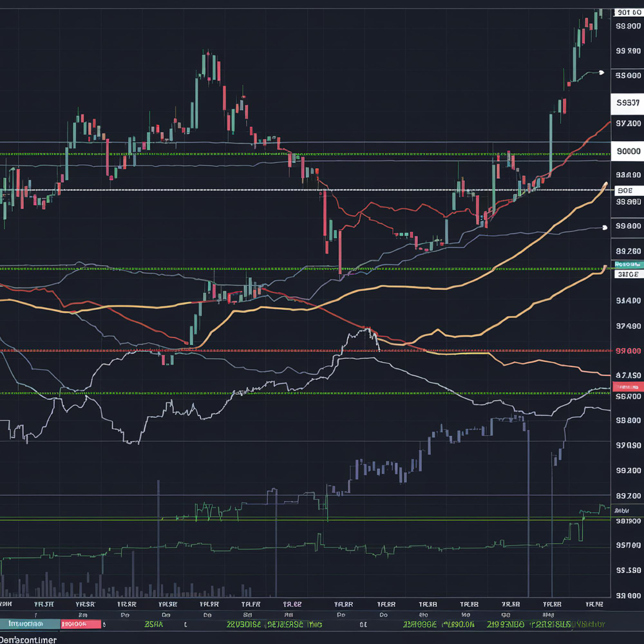The height and width of the screenshot is (644, 644).
Task: Select the white 90000 price label on axis
Action: [x=627, y=151]
